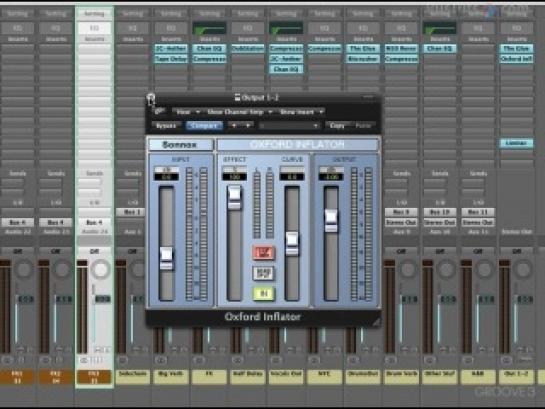This screenshot has width=545, height=409.
Task: Open the plugin preset settings dropdown
Action: (x=289, y=125)
